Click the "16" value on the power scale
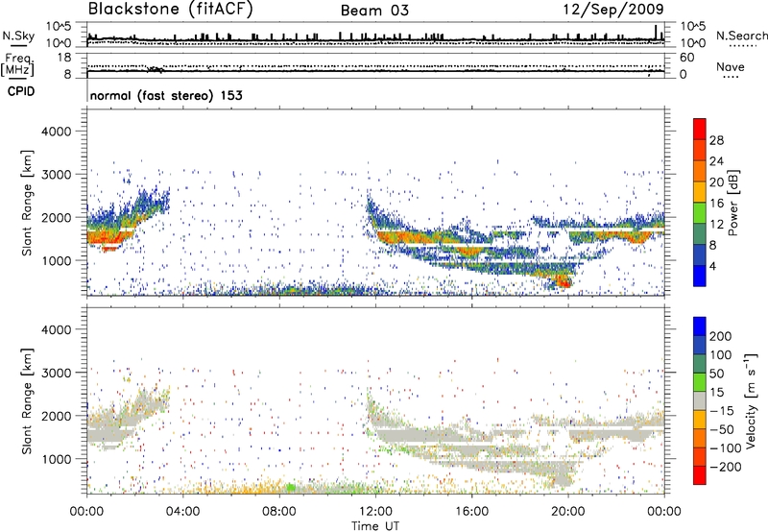The height and width of the screenshot is (532, 768). point(716,204)
